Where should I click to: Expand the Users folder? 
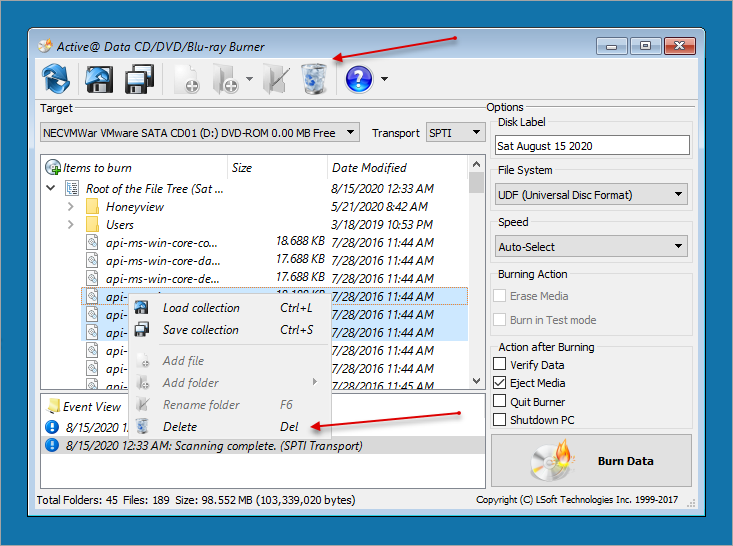[71, 224]
